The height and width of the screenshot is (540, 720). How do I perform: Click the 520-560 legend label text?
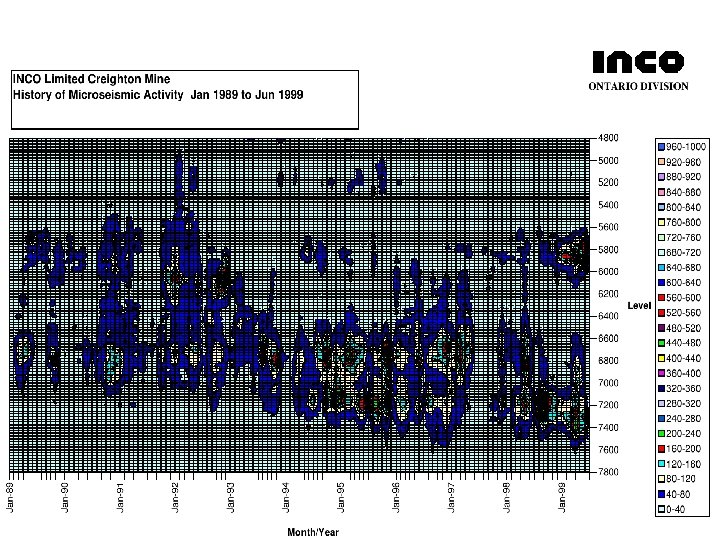pos(684,313)
